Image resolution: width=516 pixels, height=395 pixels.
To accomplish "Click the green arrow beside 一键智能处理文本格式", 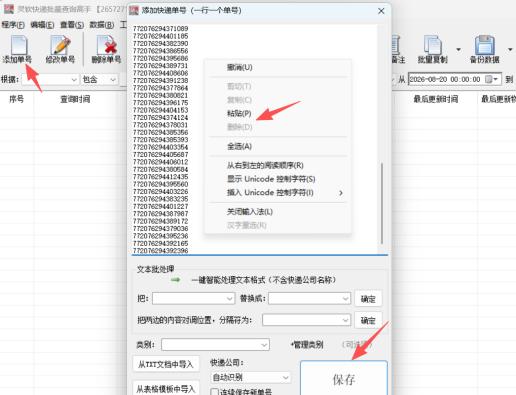I will tap(176, 280).
